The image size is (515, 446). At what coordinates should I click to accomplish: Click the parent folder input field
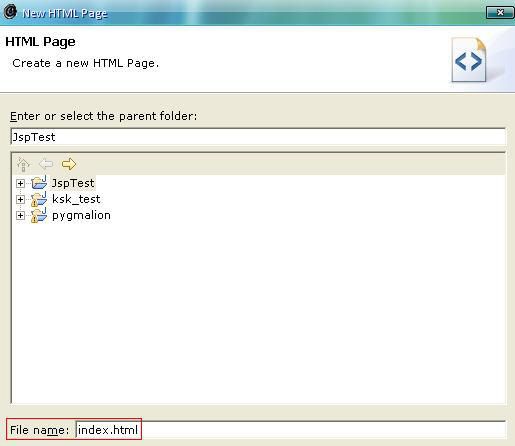point(258,137)
